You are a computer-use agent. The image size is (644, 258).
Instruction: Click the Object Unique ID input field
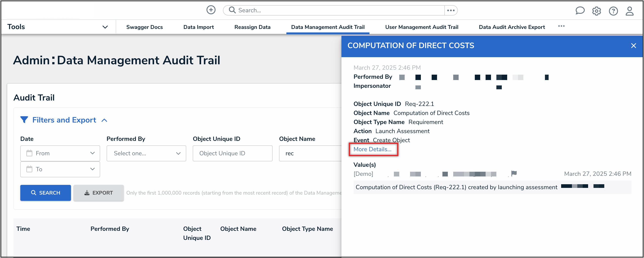tap(232, 153)
